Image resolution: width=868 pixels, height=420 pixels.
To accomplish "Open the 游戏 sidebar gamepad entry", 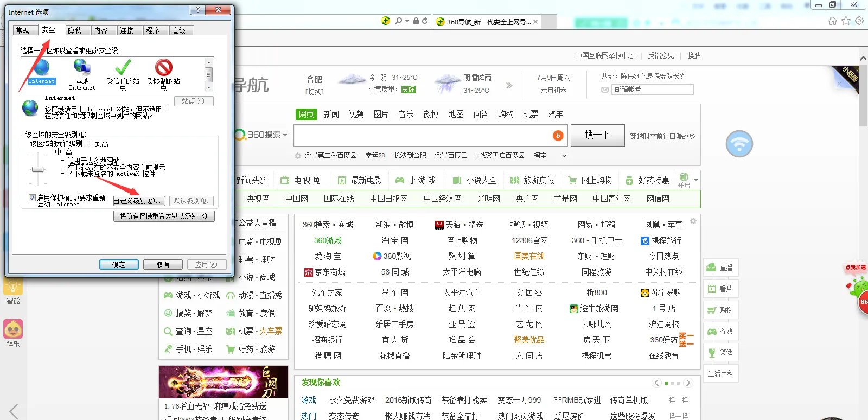I will pyautogui.click(x=721, y=331).
